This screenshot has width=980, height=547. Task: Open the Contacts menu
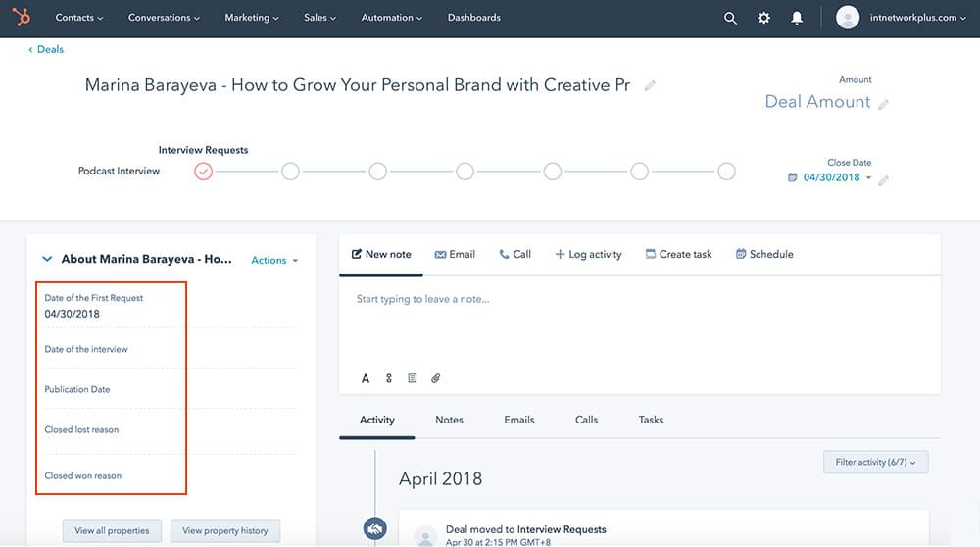[x=78, y=18]
